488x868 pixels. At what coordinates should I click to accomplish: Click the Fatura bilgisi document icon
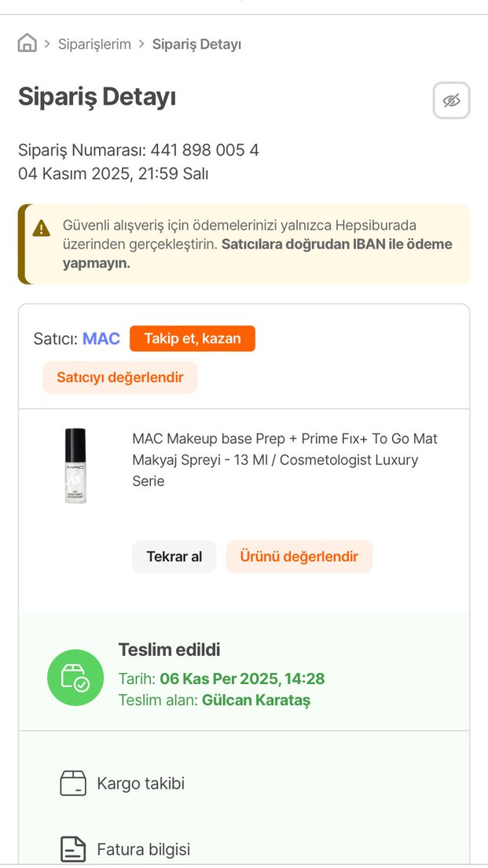pyautogui.click(x=73, y=849)
